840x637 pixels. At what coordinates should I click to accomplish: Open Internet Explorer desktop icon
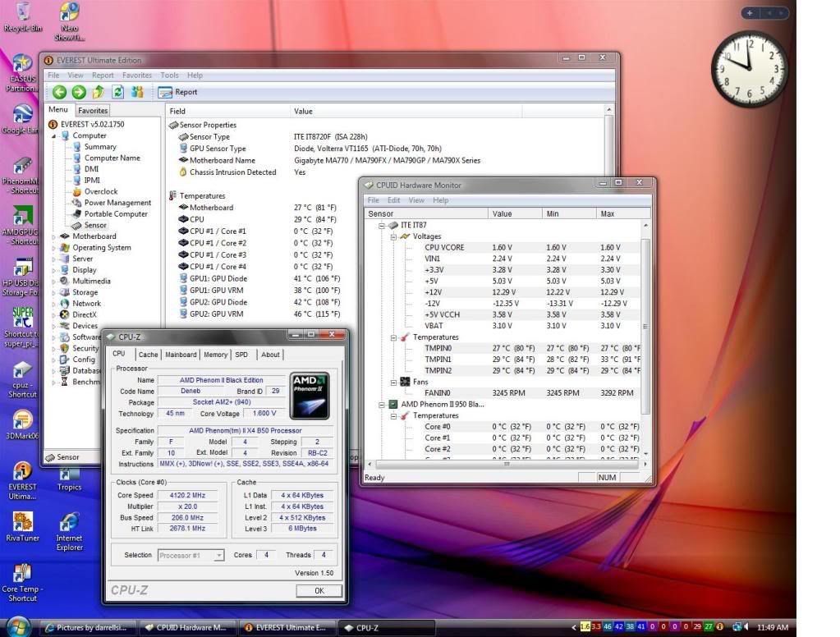pyautogui.click(x=70, y=531)
